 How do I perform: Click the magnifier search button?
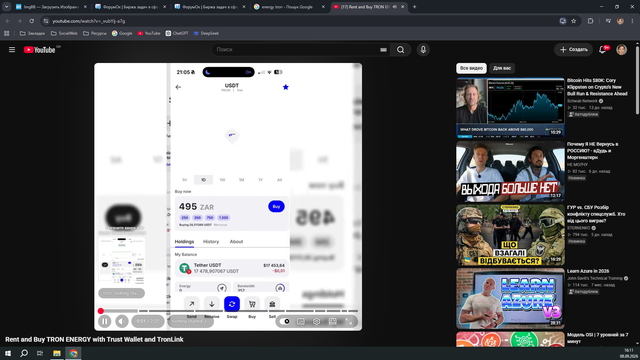point(401,50)
